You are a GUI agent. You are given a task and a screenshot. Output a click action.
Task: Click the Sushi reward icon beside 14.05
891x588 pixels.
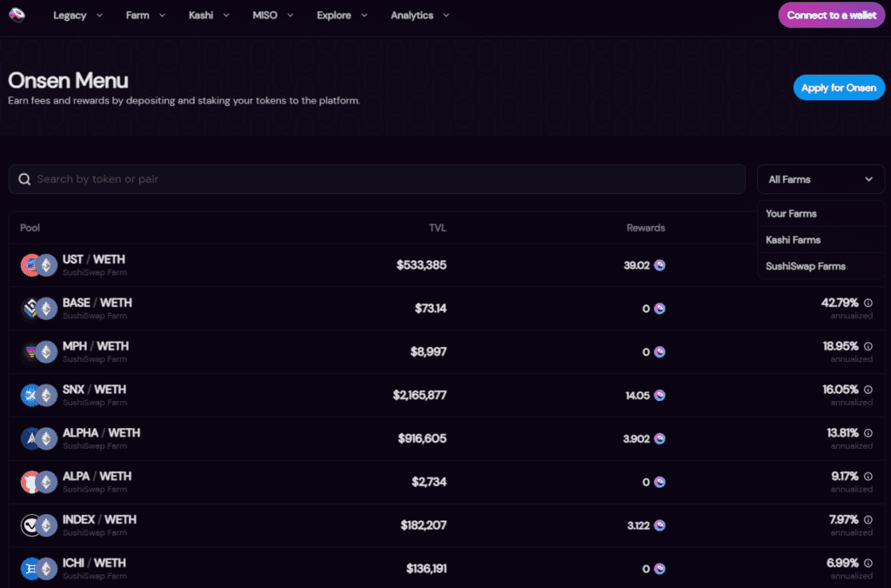click(x=660, y=396)
